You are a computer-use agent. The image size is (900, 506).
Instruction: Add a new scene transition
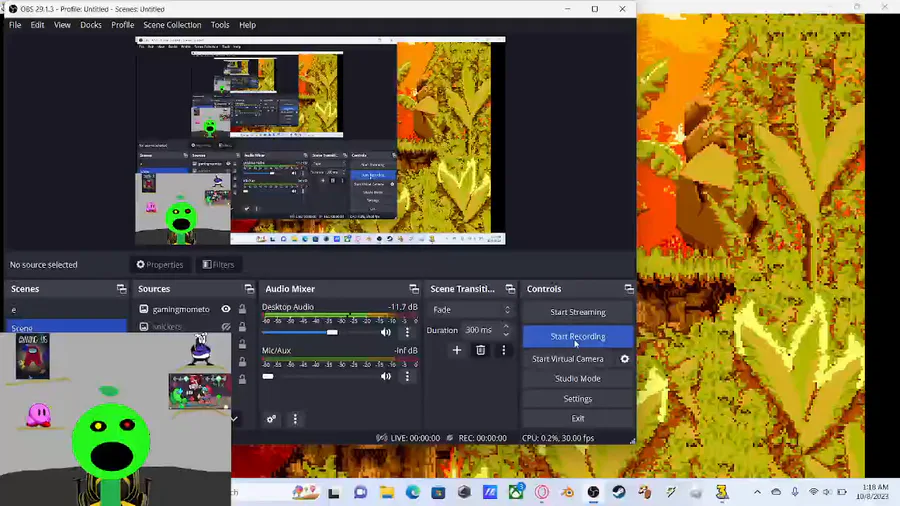pyautogui.click(x=457, y=350)
